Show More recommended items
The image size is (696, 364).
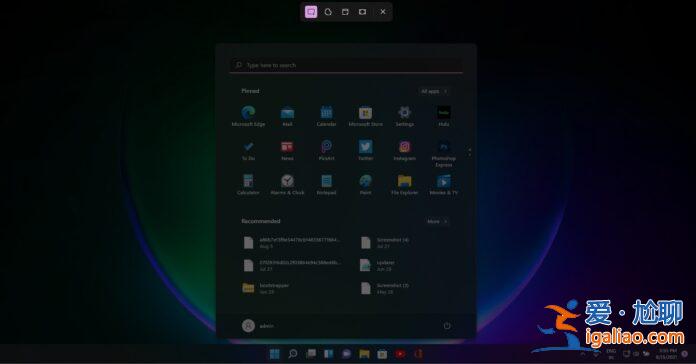437,221
